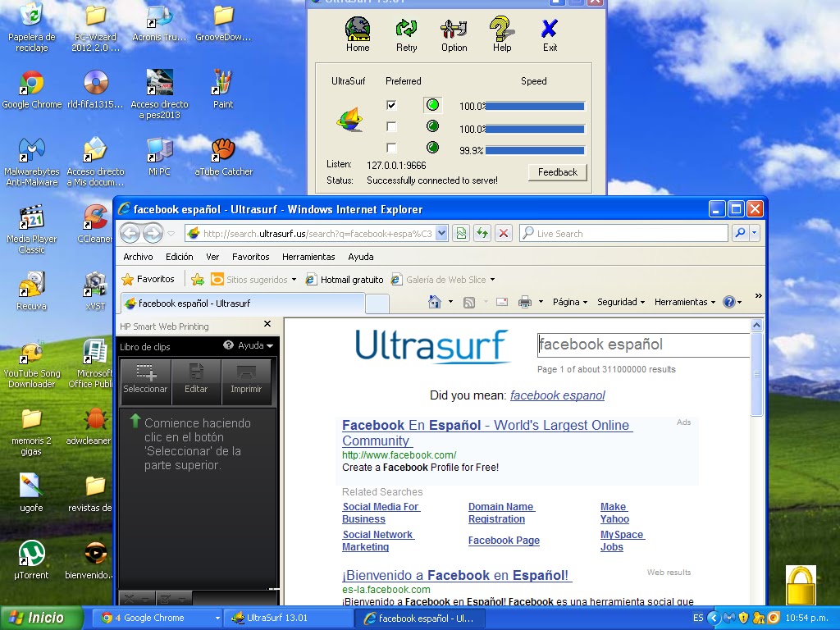Click the IE home page icon
The width and height of the screenshot is (840, 630).
435,302
